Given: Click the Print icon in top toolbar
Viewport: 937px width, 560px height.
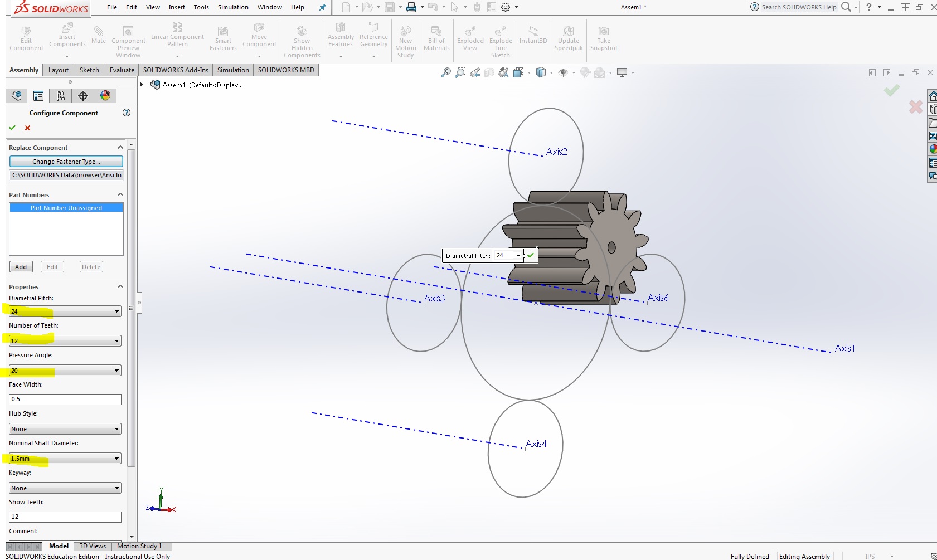Looking at the screenshot, I should point(411,7).
